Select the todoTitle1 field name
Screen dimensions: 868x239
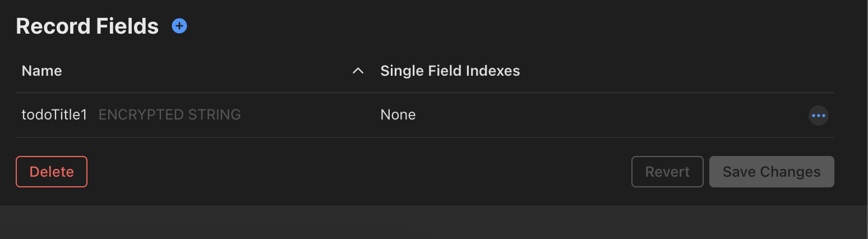54,115
